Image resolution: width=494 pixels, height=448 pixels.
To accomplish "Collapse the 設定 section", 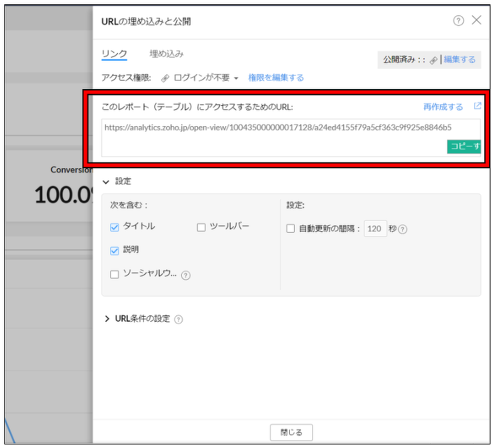I will pos(107,182).
